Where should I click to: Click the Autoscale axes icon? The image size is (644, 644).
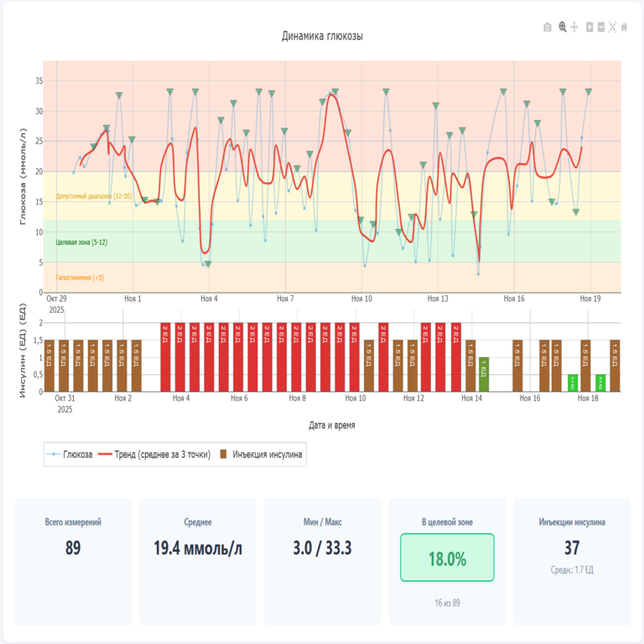click(x=613, y=28)
